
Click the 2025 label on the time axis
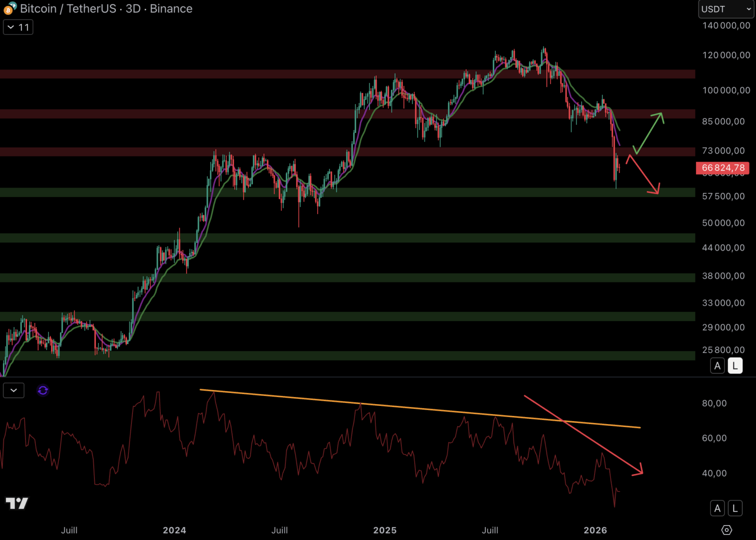click(x=385, y=530)
